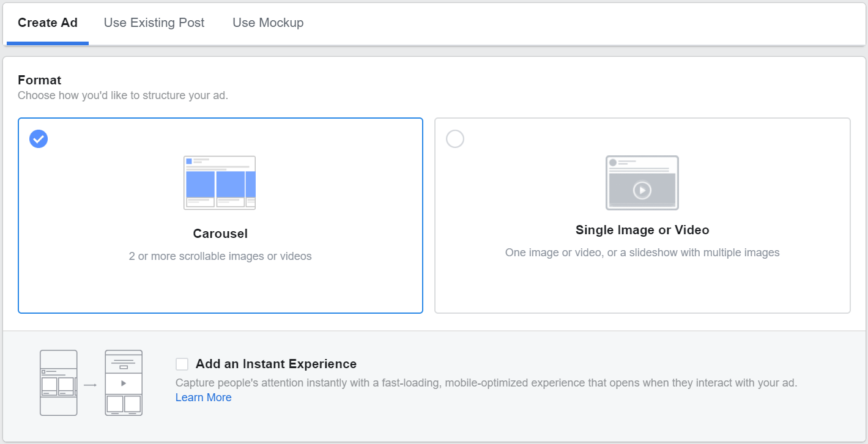Click the Carousel title text

pos(220,234)
